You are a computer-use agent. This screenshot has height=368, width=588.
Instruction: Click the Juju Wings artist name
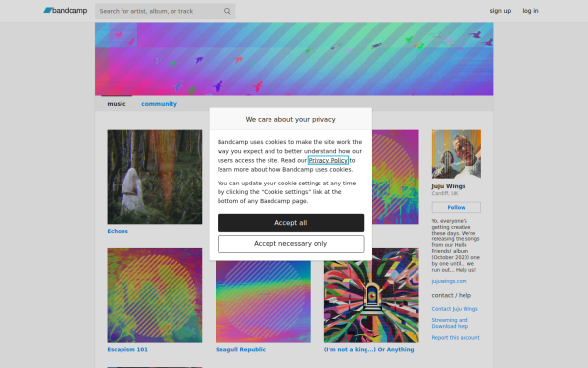tap(449, 186)
